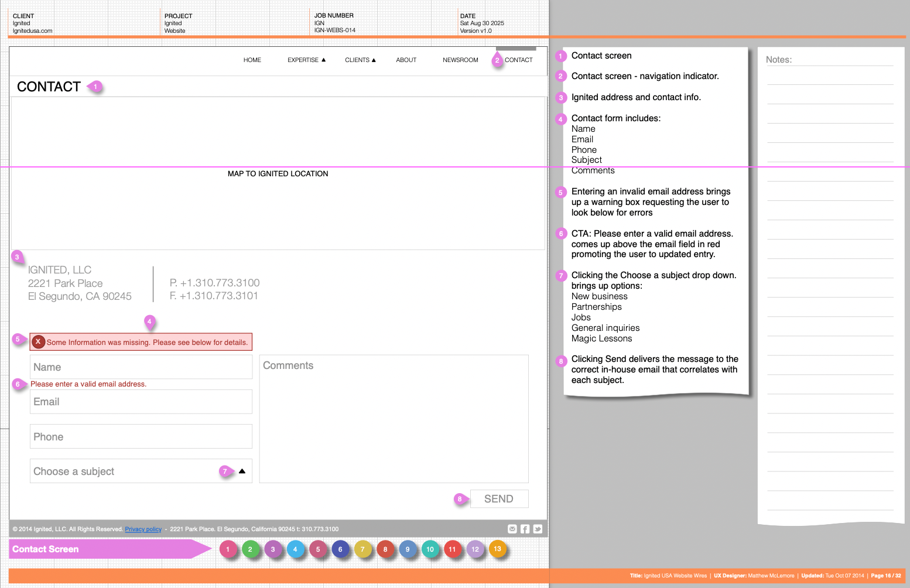
Task: Click inside the Comments text area
Action: [394, 419]
